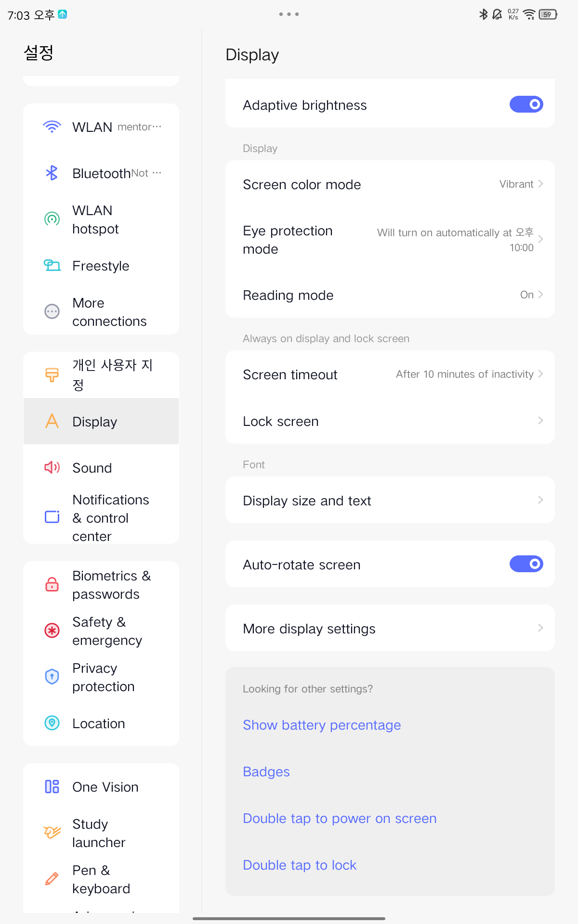The height and width of the screenshot is (924, 578).
Task: Disable Adaptive brightness
Action: pos(526,104)
